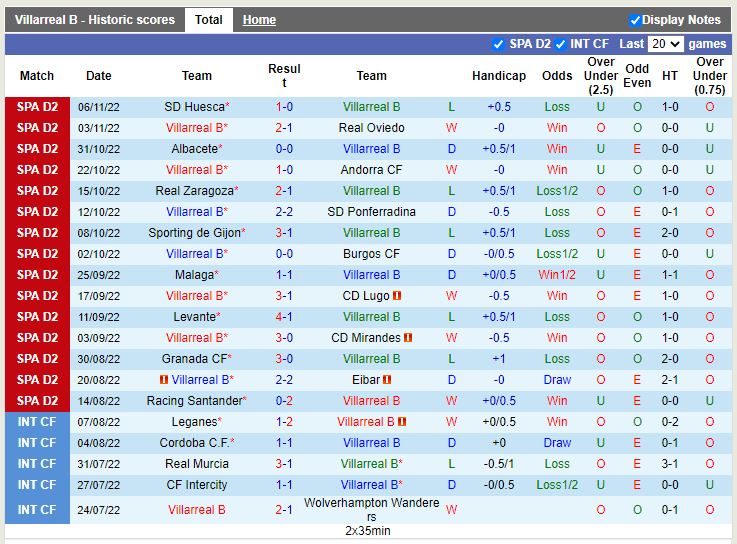Click the Odd Even column header

tap(637, 76)
